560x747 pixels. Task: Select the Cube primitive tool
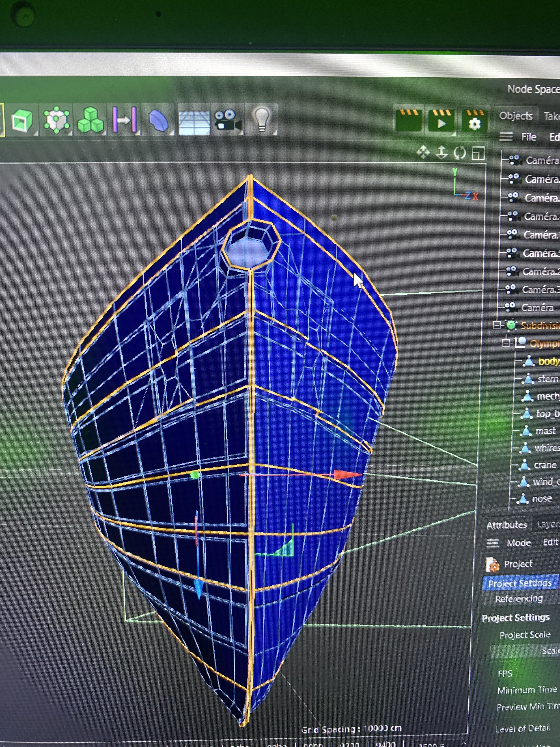22,121
